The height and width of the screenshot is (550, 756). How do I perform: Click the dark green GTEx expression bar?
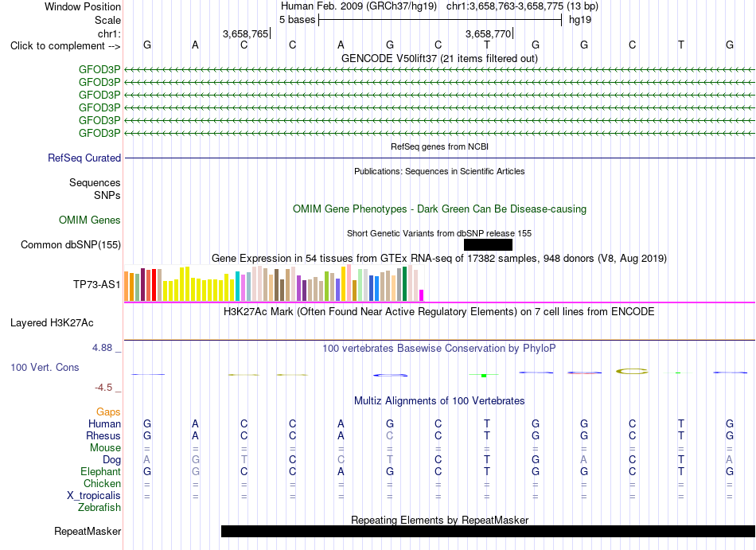coord(405,284)
